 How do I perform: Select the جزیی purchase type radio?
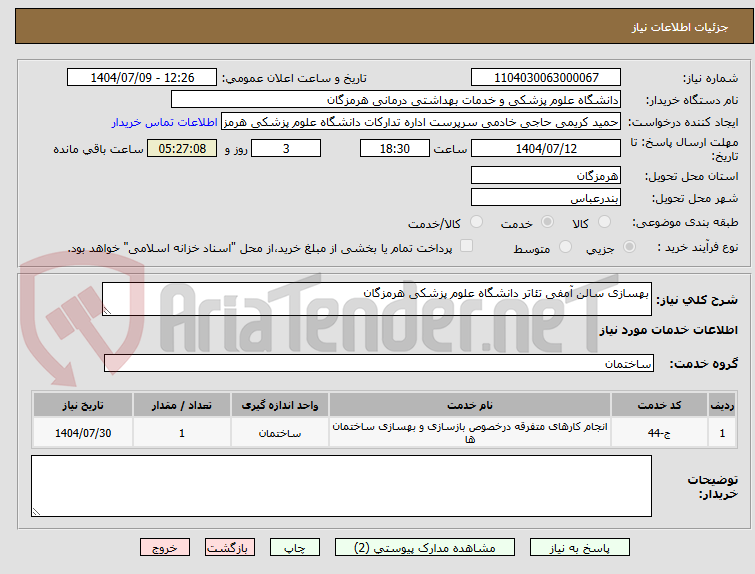point(629,247)
